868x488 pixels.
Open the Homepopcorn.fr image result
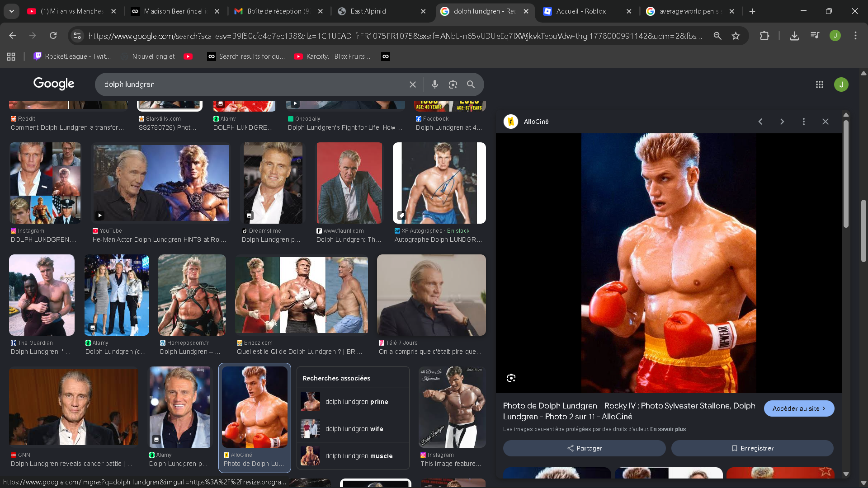coord(192,295)
